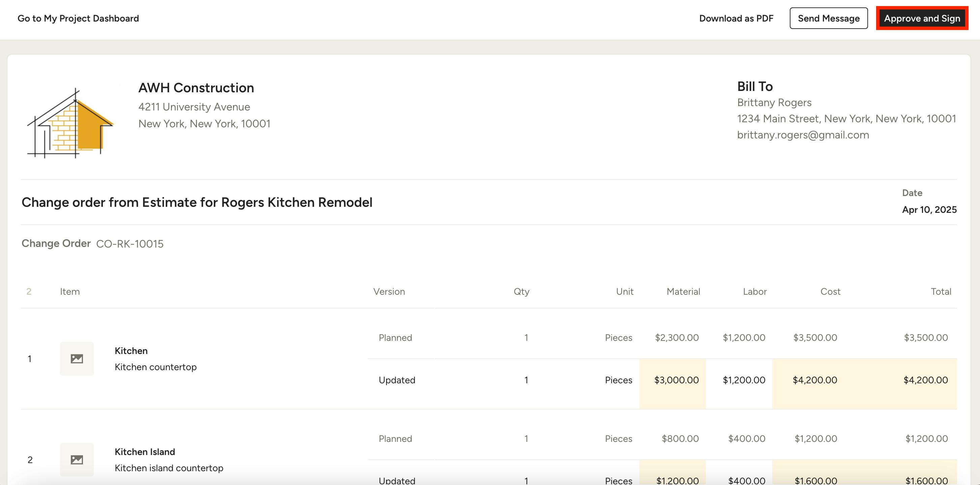Click the Apr 10, 2025 date
This screenshot has width=980, height=485.
pyautogui.click(x=929, y=209)
